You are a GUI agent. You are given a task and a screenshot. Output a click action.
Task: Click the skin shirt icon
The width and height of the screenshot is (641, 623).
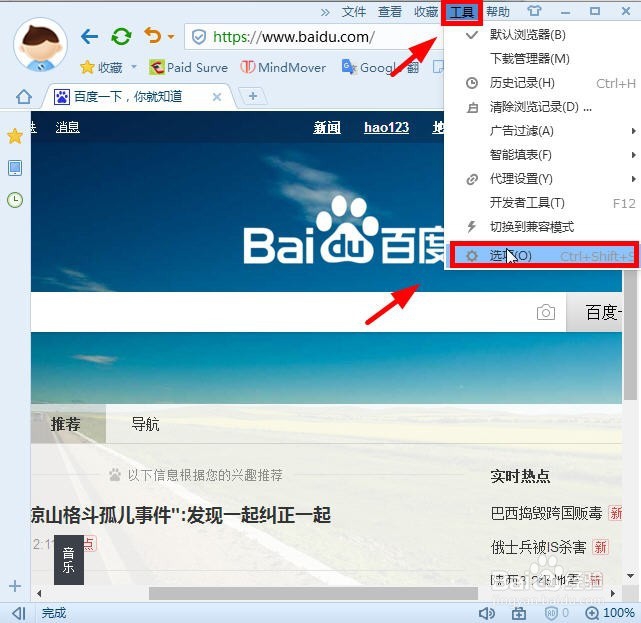pos(534,11)
